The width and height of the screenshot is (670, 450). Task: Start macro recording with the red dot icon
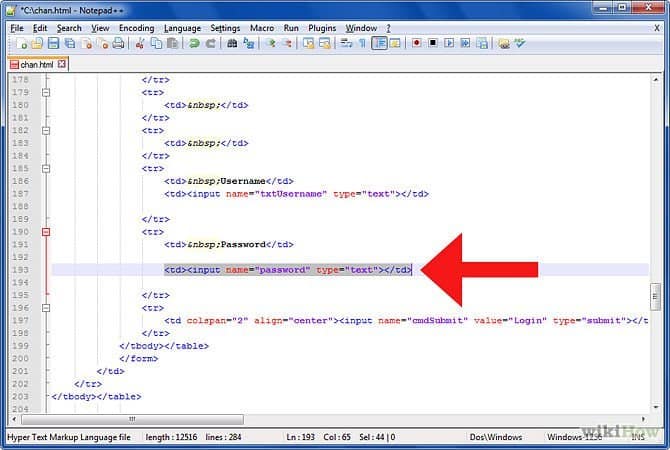tap(417, 43)
